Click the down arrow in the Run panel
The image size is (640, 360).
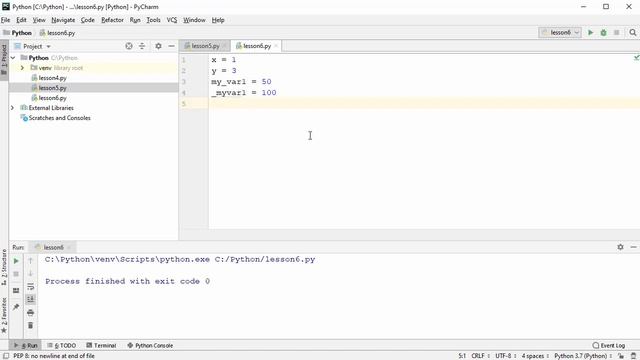tap(30, 273)
